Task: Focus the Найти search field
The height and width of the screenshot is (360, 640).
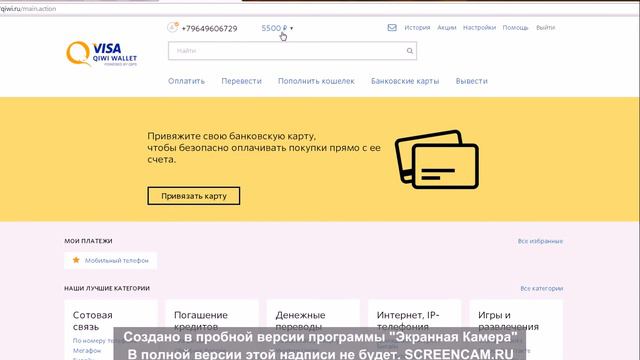Action: (292, 51)
